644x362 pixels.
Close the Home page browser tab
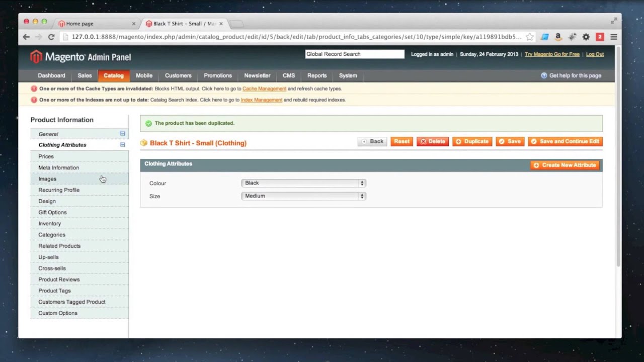click(134, 24)
